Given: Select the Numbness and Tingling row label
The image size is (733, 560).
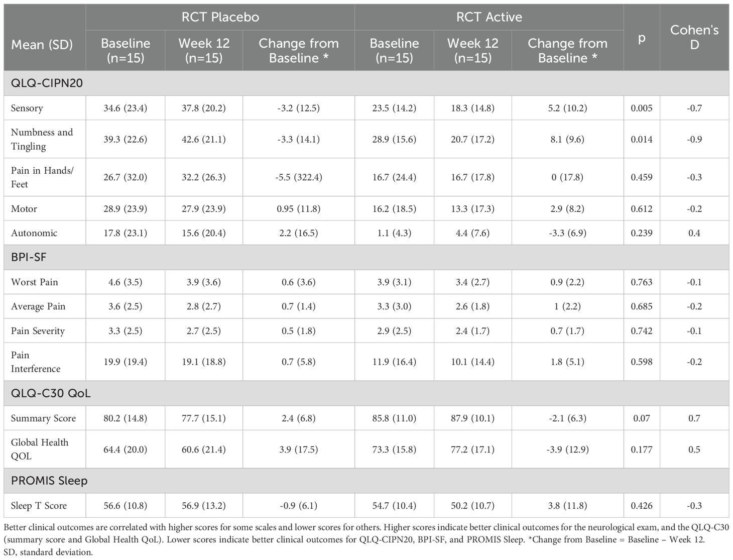Looking at the screenshot, I should click(42, 139).
